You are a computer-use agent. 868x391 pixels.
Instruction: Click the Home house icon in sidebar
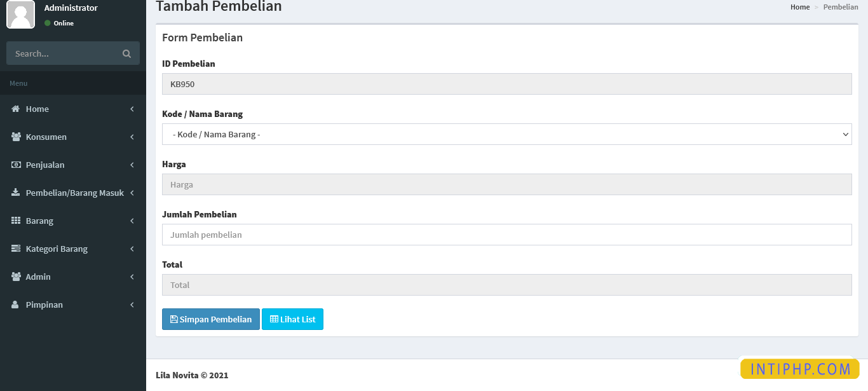(16, 109)
